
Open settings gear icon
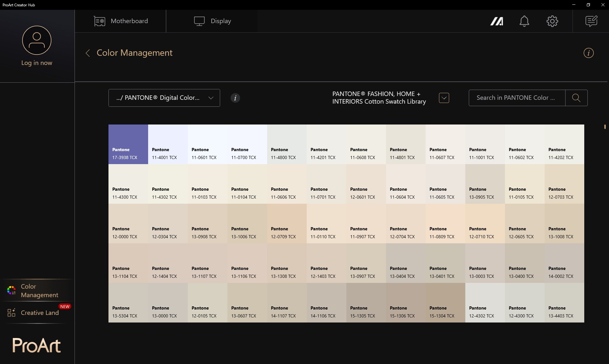552,21
